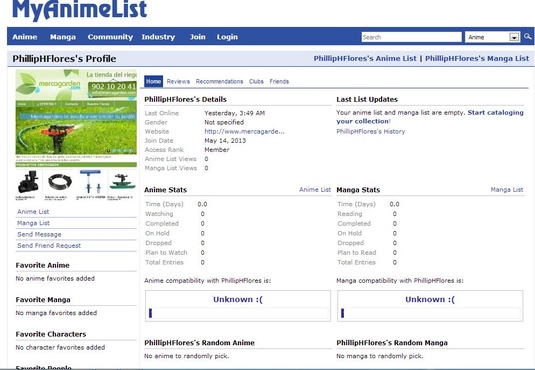Click 'No anime to randomly pick.' text

187,356
